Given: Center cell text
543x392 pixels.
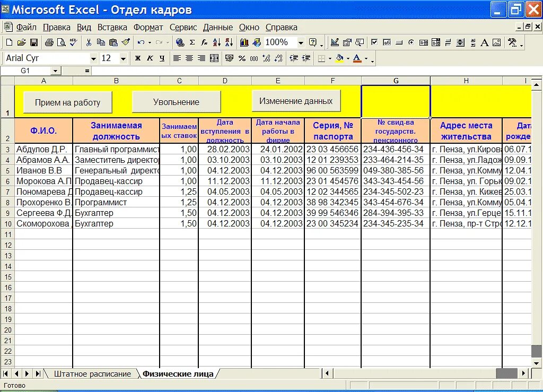Looking at the screenshot, I should pyautogui.click(x=189, y=58).
